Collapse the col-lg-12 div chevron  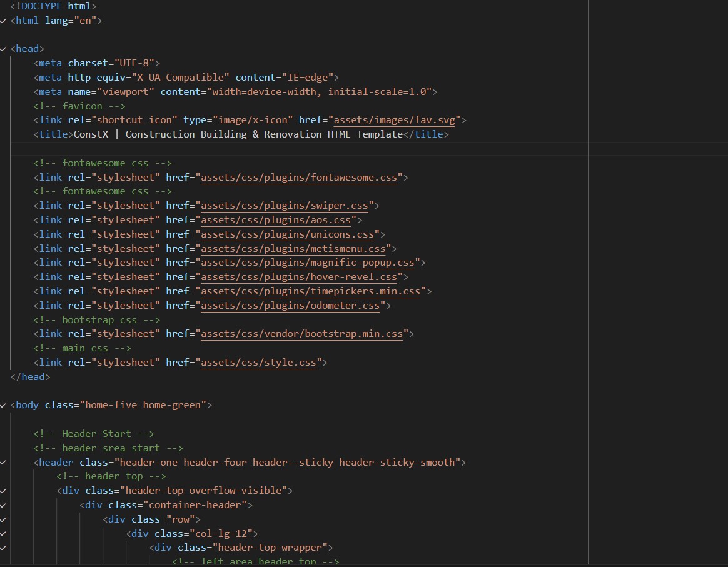point(3,534)
